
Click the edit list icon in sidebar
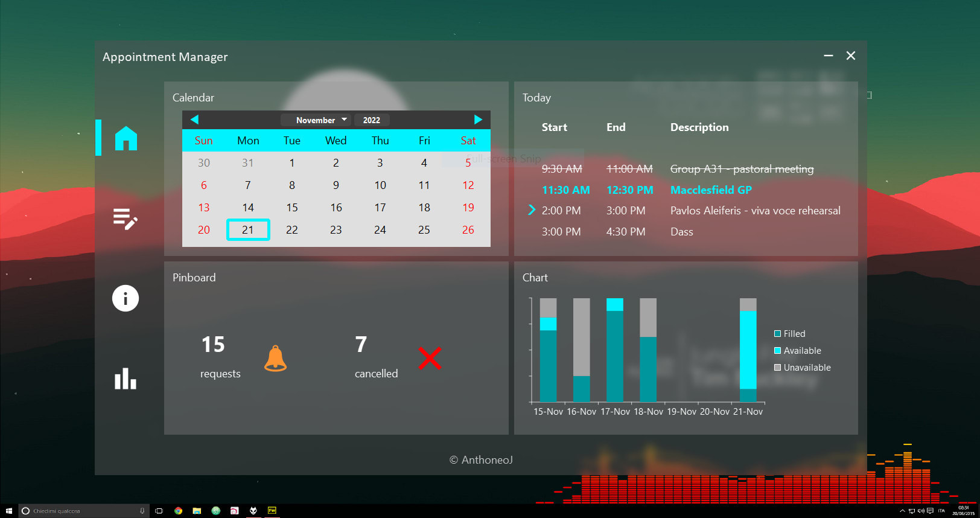pos(126,219)
